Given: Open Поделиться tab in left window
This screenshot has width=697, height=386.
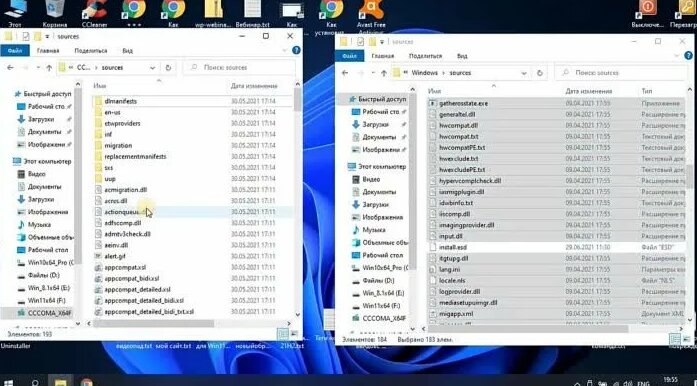Looking at the screenshot, I should tap(91, 51).
